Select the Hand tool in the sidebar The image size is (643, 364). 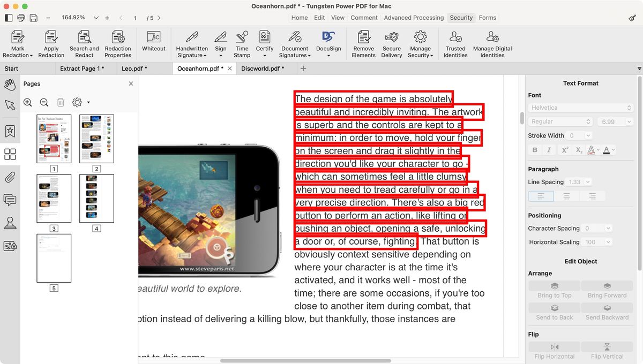point(9,85)
